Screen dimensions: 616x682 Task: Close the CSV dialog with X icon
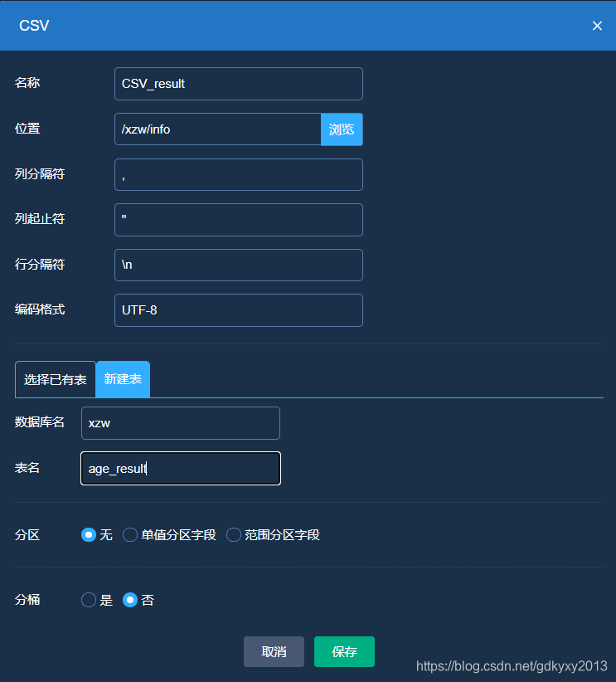point(597,26)
